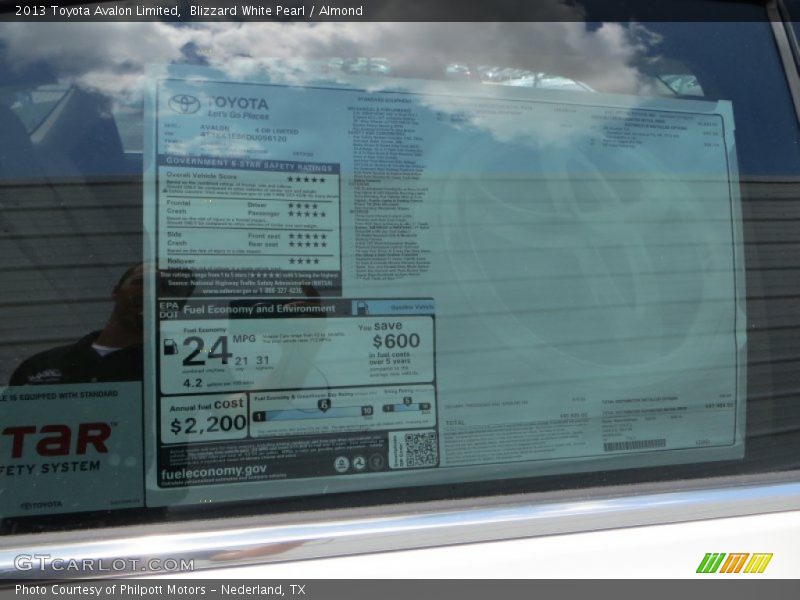
Task: Select the Gasoline Vehicle fuel pump symbol
Action: point(362,306)
